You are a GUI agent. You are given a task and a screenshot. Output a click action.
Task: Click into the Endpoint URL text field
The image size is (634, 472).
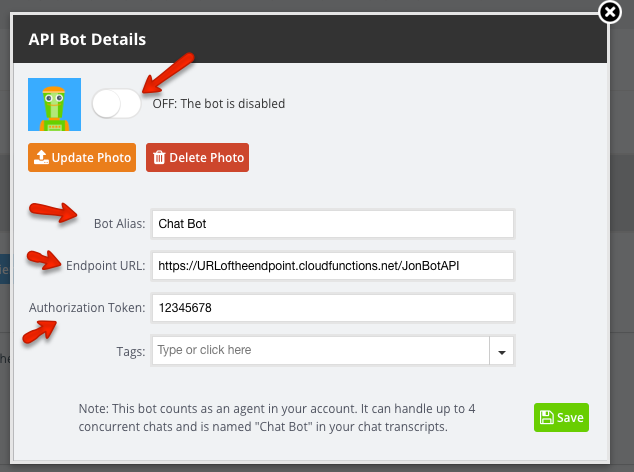[x=333, y=266]
